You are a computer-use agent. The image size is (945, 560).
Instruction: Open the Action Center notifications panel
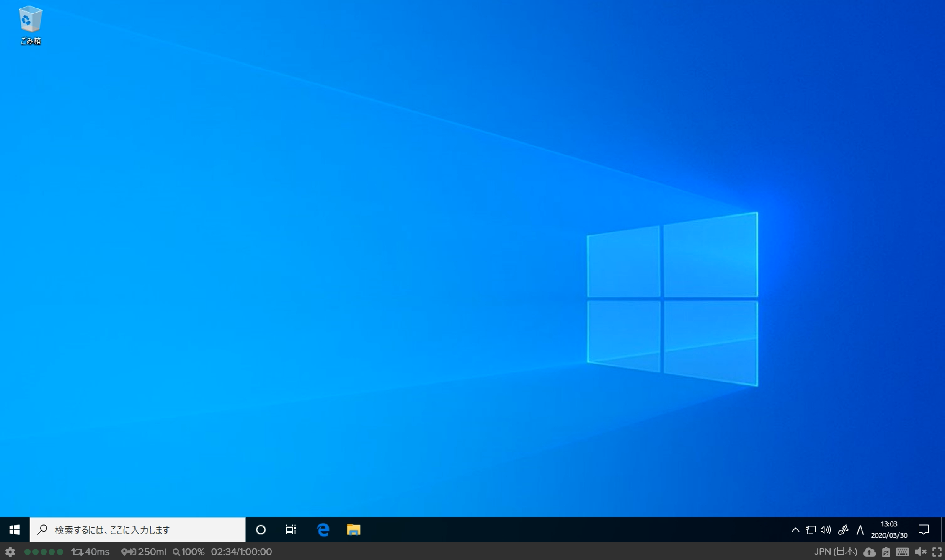tap(924, 530)
